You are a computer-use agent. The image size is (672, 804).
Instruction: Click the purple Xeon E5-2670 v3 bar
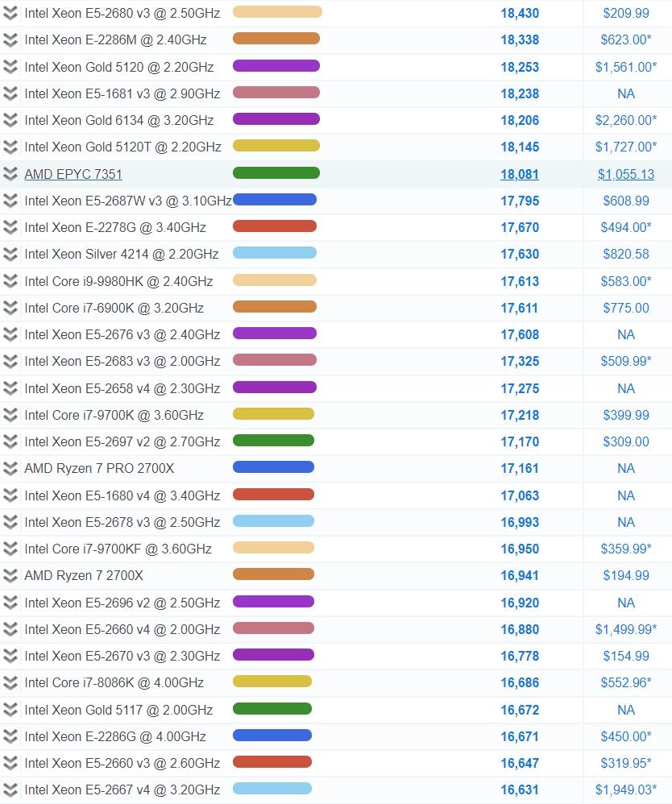273,655
